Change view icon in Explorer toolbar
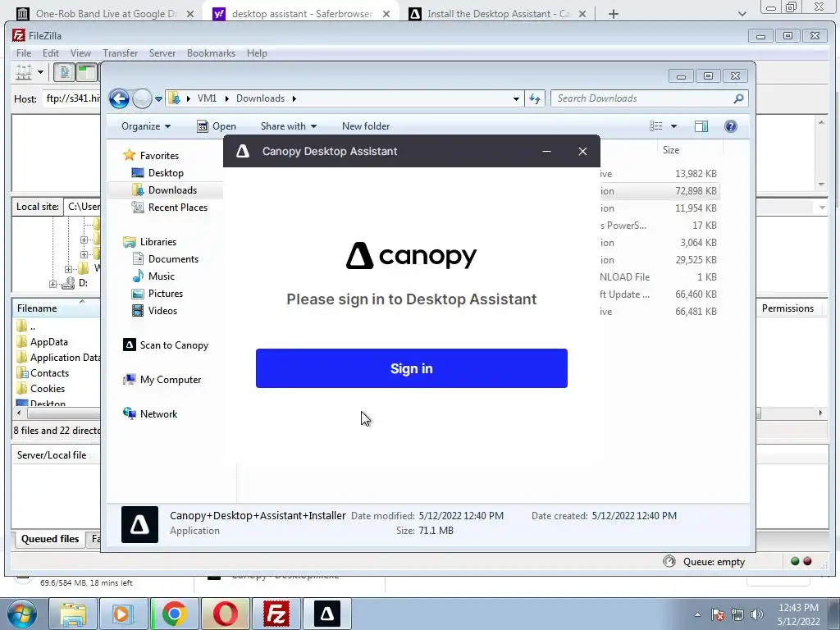 pyautogui.click(x=656, y=126)
